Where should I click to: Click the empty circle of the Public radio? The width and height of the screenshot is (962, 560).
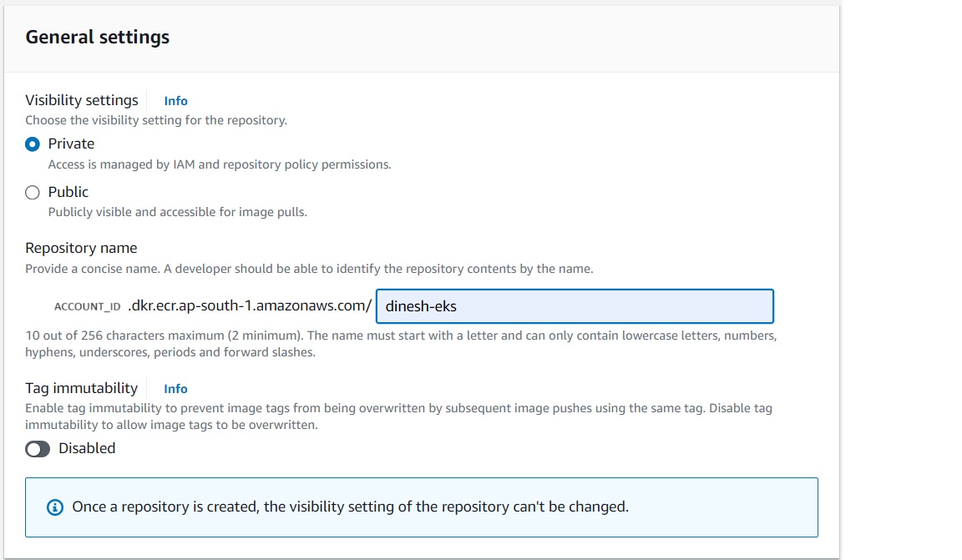32,191
